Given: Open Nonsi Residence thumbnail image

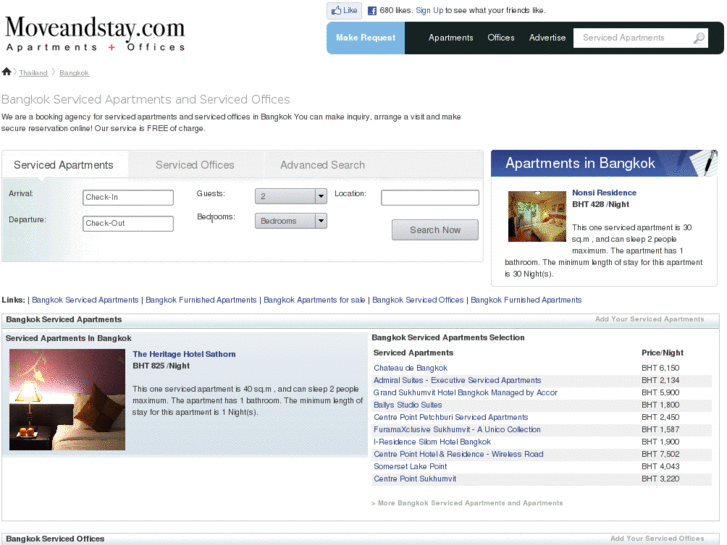Looking at the screenshot, I should pos(537,216).
